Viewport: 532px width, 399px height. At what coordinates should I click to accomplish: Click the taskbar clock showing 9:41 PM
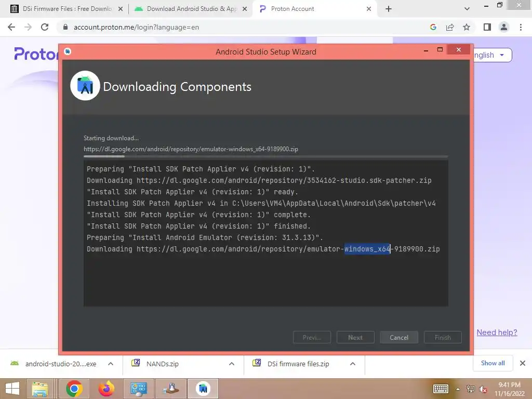pyautogui.click(x=509, y=389)
